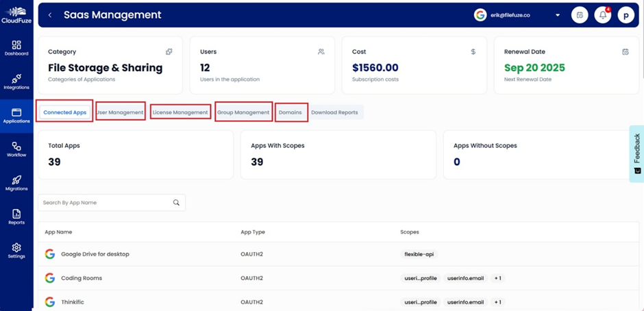Open Applications in the sidebar
Viewport: 644px width, 311px height.
16,116
